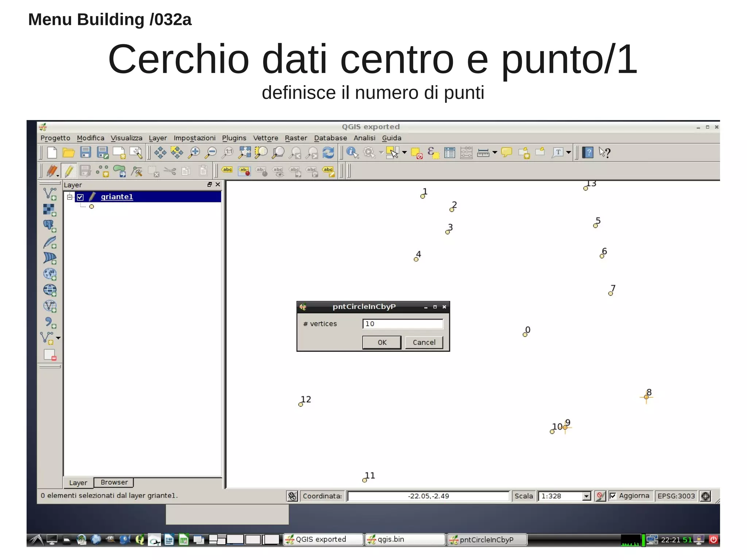Select the Identify Features tool
This screenshot has width=747, height=560.
(x=352, y=152)
